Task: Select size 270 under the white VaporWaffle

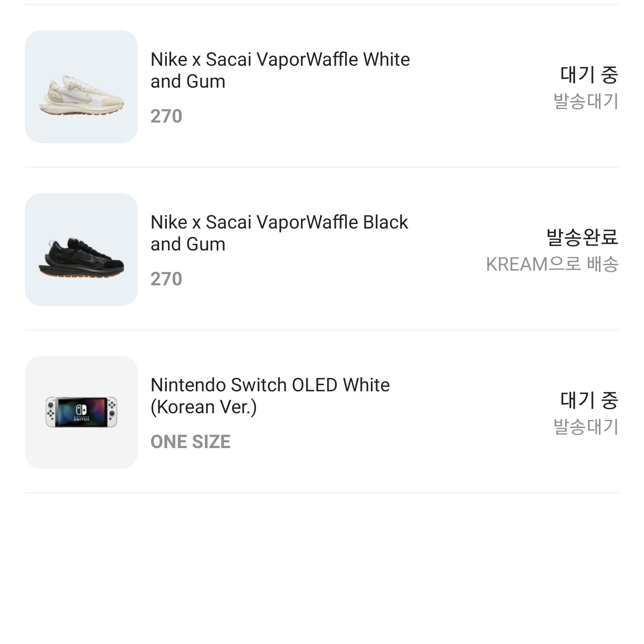Action: 166,117
